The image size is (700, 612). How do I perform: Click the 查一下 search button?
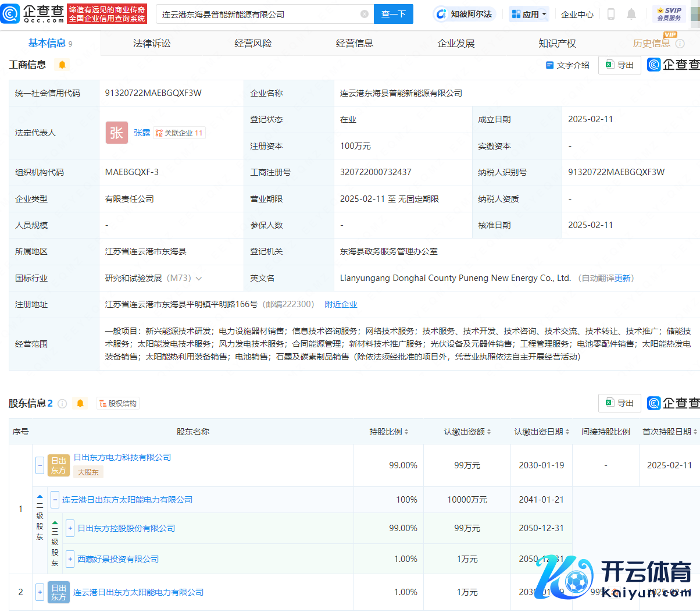pos(393,14)
